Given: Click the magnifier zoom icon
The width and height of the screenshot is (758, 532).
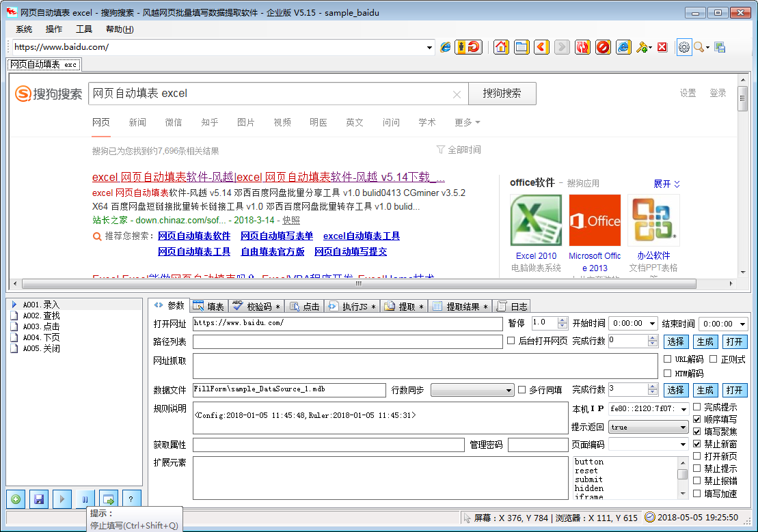Looking at the screenshot, I should tap(699, 47).
